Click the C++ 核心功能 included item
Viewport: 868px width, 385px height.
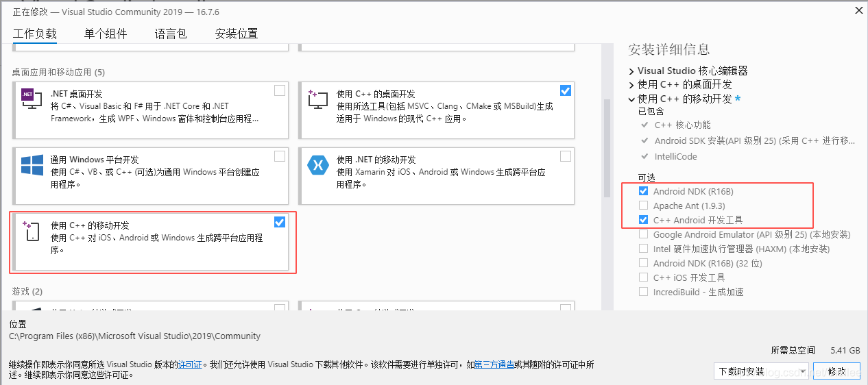(683, 125)
